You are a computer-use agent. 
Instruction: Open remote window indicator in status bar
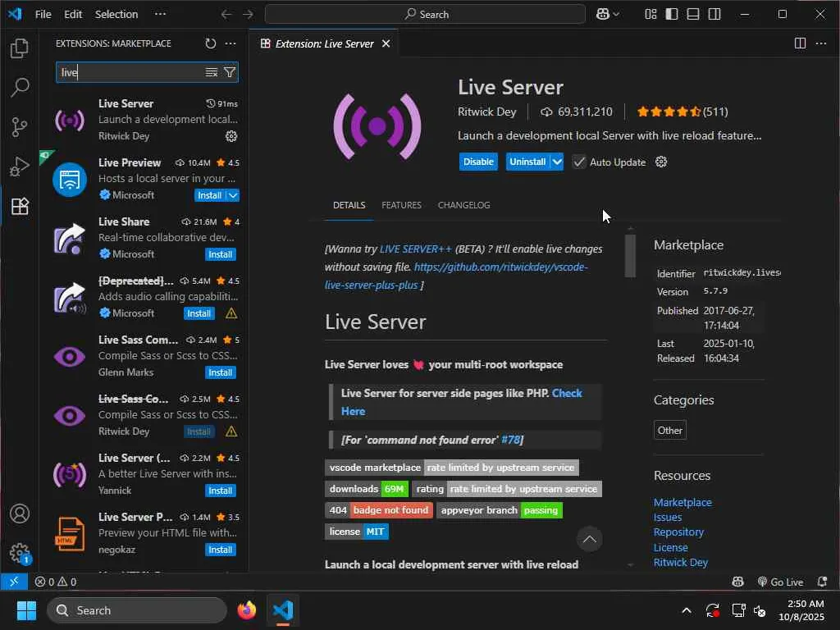point(14,582)
